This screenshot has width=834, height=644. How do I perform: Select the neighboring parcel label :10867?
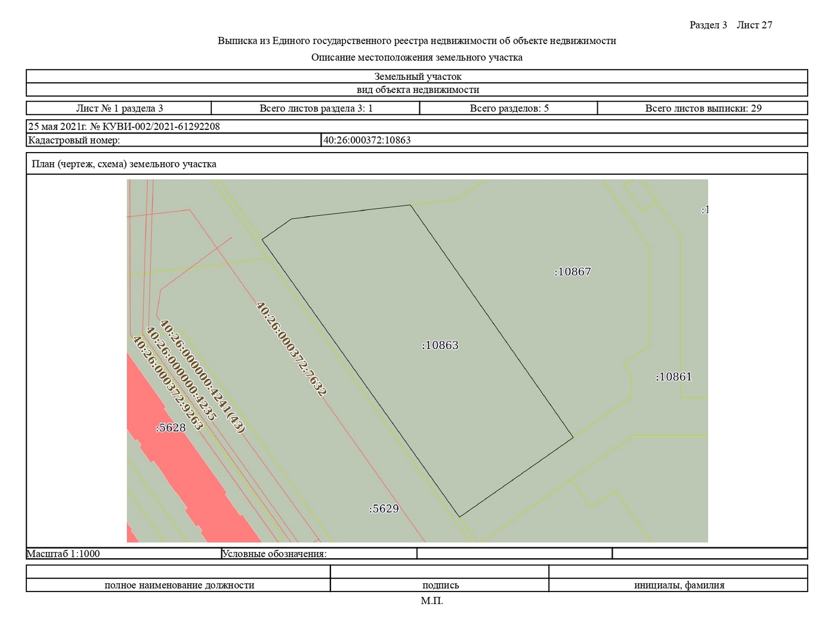click(x=573, y=272)
